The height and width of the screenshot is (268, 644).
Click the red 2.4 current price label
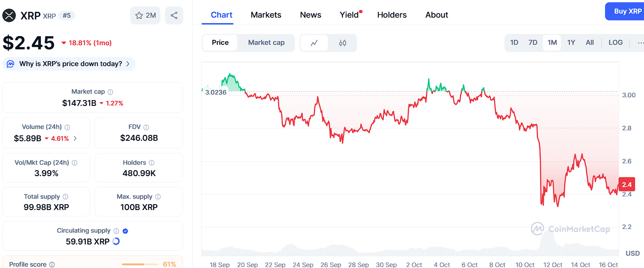coord(626,185)
